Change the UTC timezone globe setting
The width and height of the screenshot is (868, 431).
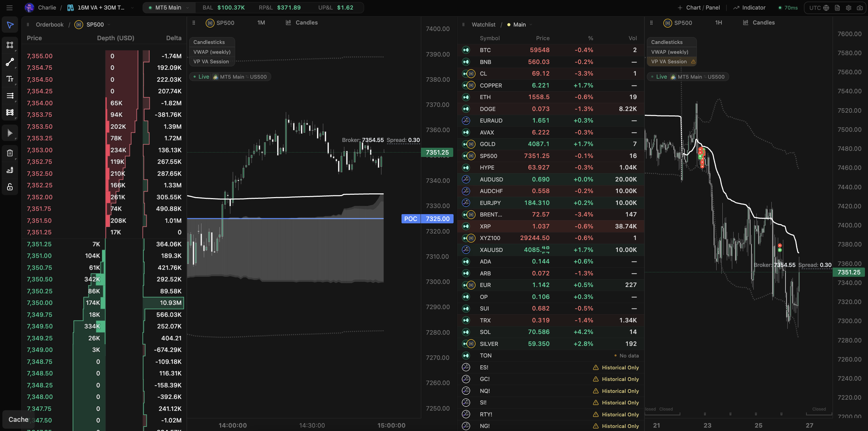click(x=819, y=8)
